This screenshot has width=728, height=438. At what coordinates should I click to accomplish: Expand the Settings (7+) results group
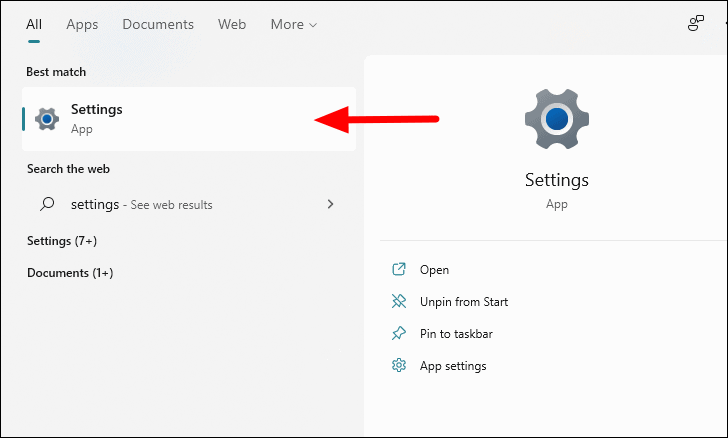coord(62,241)
